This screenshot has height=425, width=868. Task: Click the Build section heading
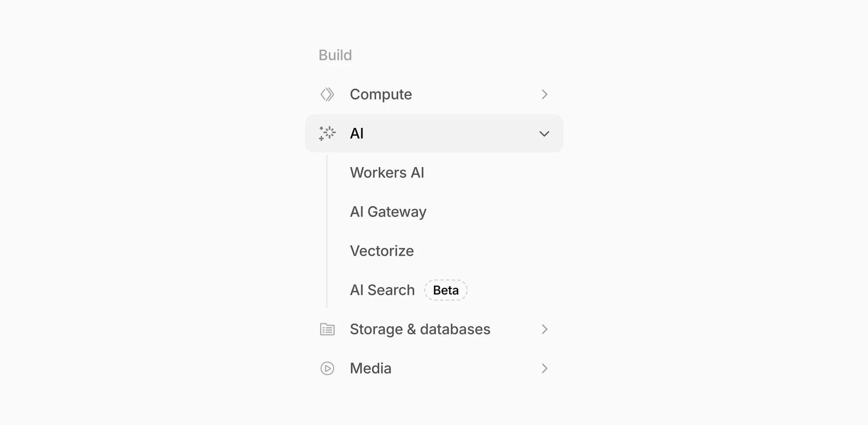[335, 55]
